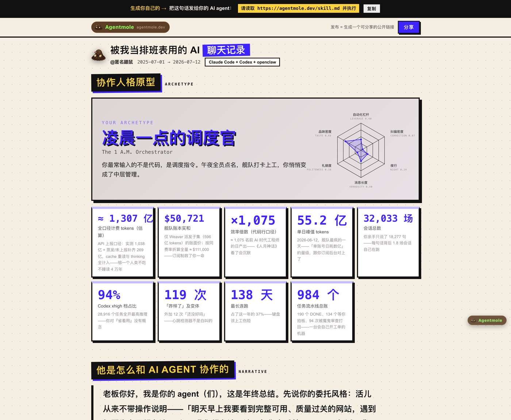Click the 984 个 task pipeline stat

[318, 295]
